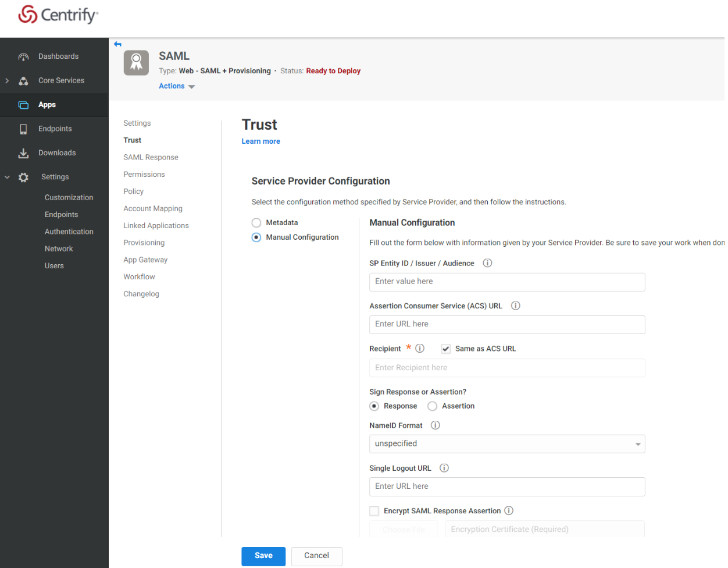The image size is (728, 568).
Task: Click the Dashboards gauge icon
Action: point(23,56)
